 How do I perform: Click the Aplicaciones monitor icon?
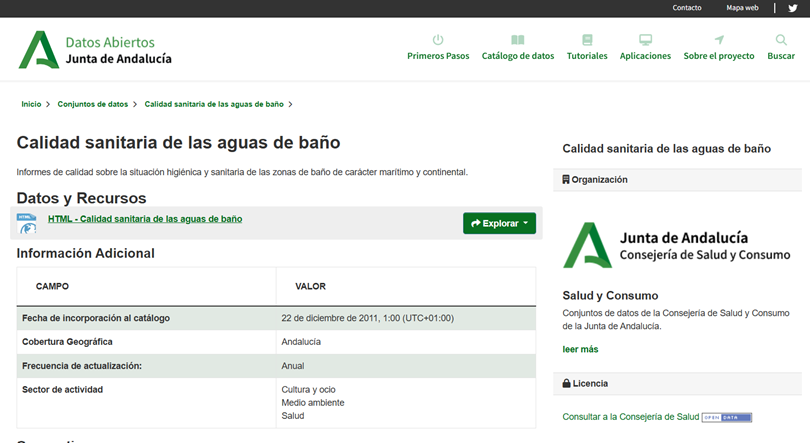coord(645,40)
